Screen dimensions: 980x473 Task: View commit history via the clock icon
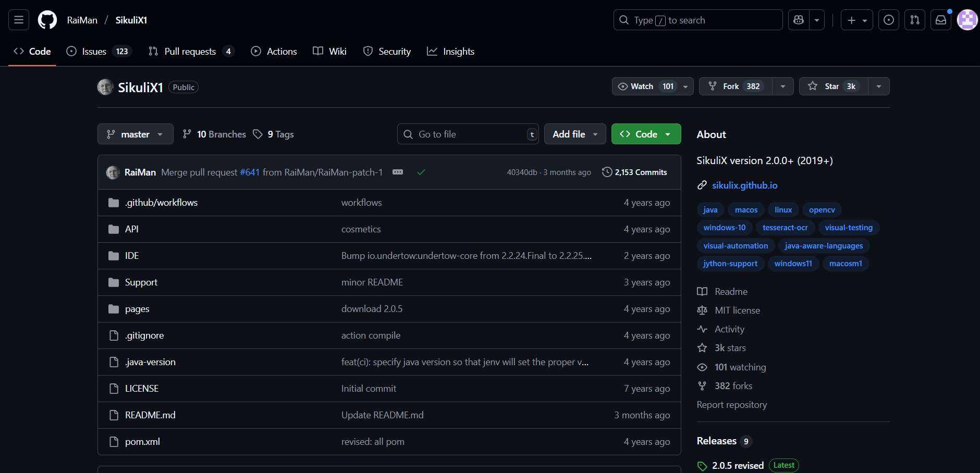(x=607, y=172)
